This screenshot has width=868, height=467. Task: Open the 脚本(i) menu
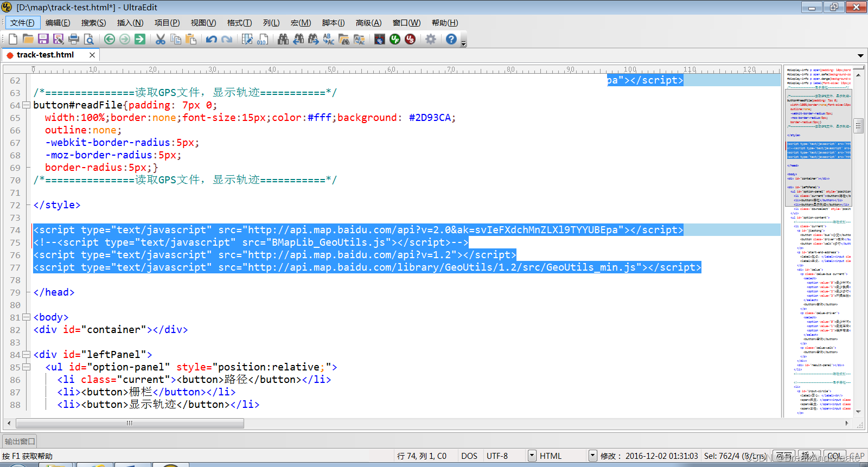tap(334, 23)
